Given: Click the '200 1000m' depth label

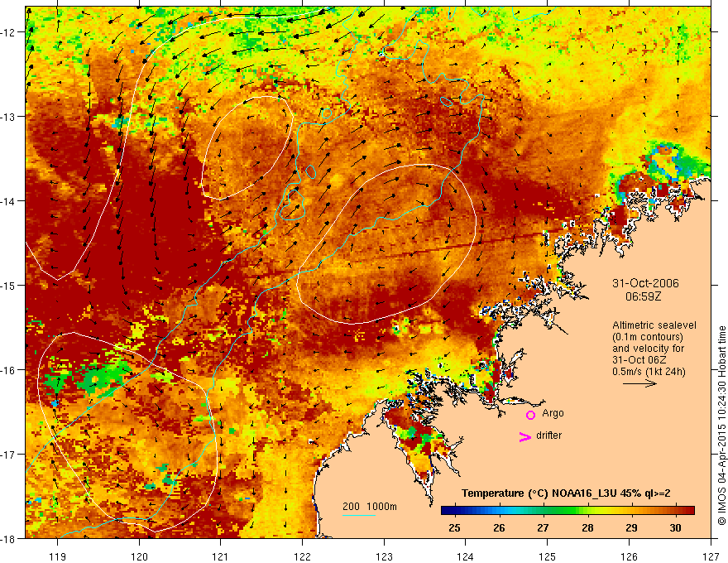Looking at the screenshot, I should (370, 507).
